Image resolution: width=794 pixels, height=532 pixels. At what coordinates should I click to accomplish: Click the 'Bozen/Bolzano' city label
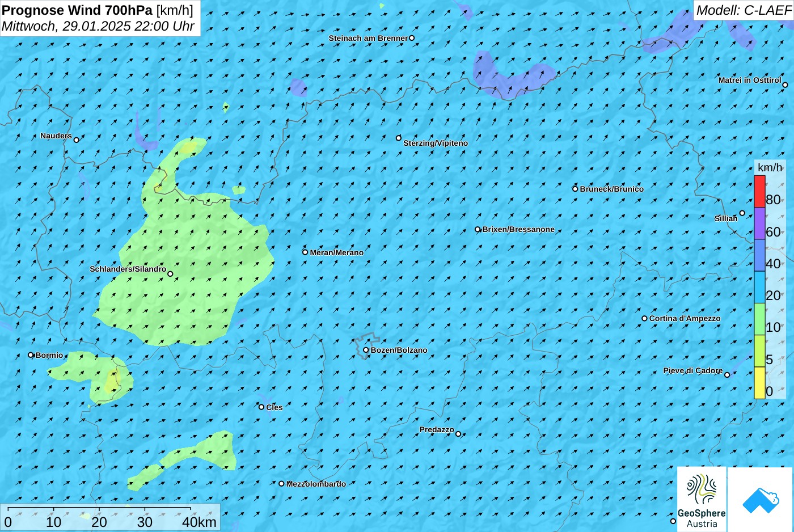pyautogui.click(x=399, y=350)
